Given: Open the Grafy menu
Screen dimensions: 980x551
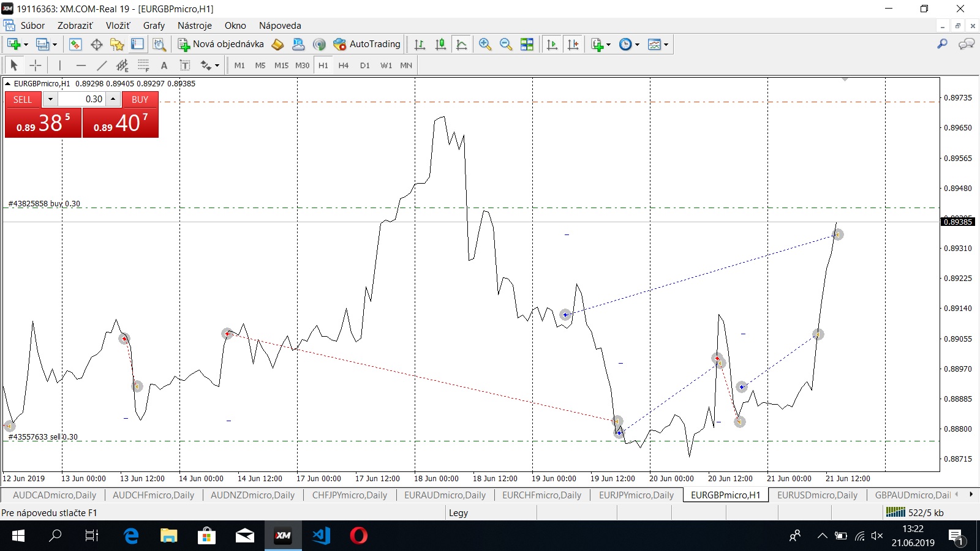Looking at the screenshot, I should point(154,26).
